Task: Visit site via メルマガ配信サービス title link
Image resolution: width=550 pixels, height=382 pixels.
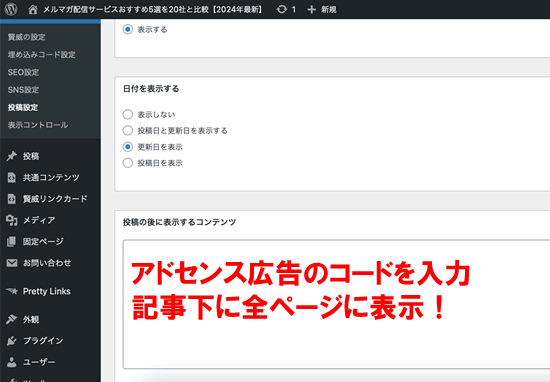Action: tap(153, 9)
